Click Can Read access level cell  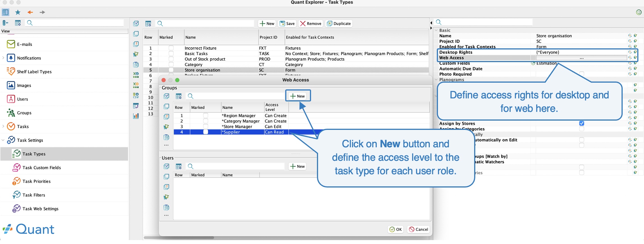(x=276, y=132)
